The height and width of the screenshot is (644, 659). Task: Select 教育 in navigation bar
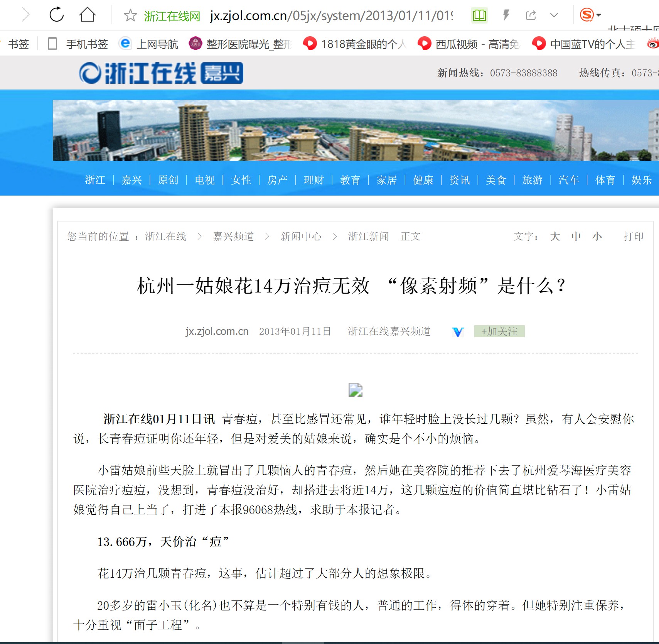click(x=350, y=180)
